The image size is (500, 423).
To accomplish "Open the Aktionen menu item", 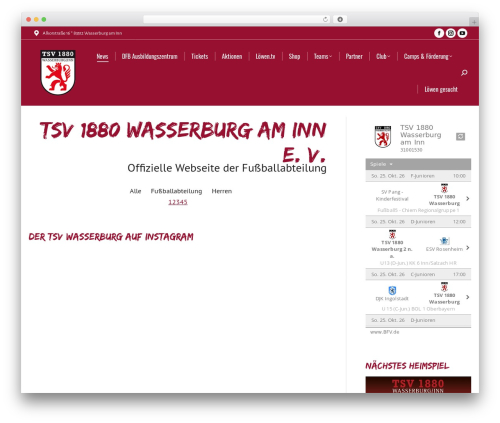I will pos(232,56).
